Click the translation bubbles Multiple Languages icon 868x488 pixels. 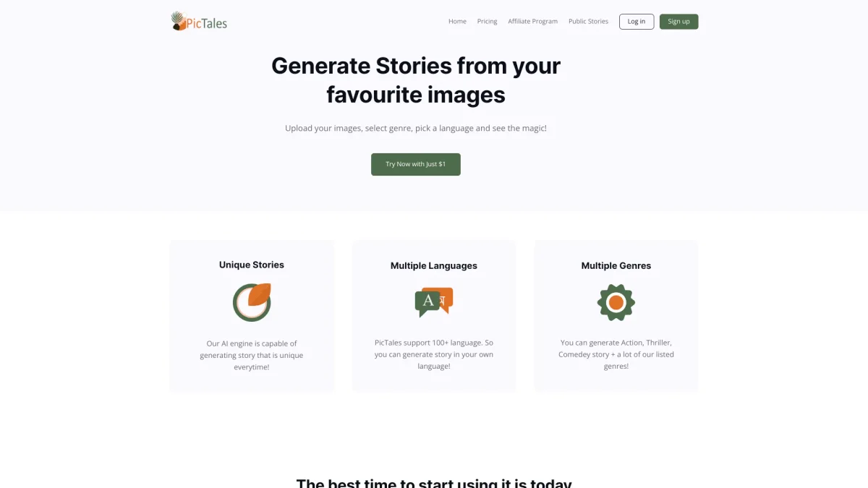(434, 302)
